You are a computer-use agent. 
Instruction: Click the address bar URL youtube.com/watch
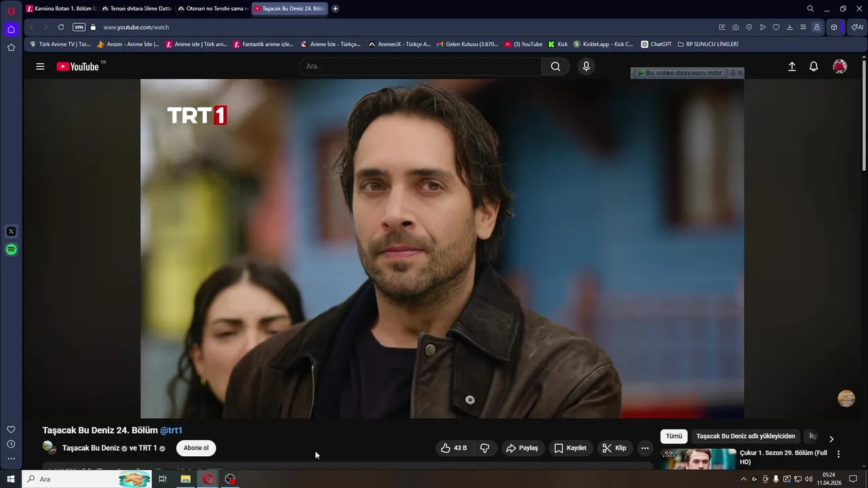coord(136,27)
